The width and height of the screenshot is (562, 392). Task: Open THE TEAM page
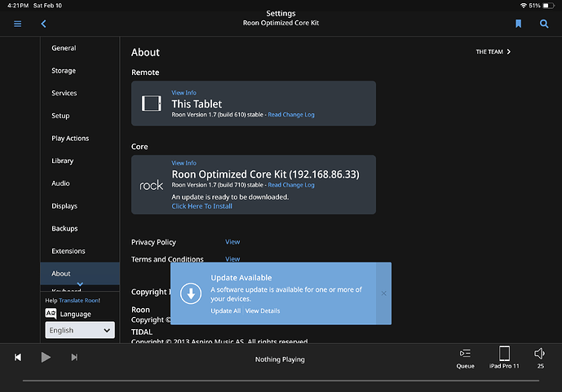[493, 52]
